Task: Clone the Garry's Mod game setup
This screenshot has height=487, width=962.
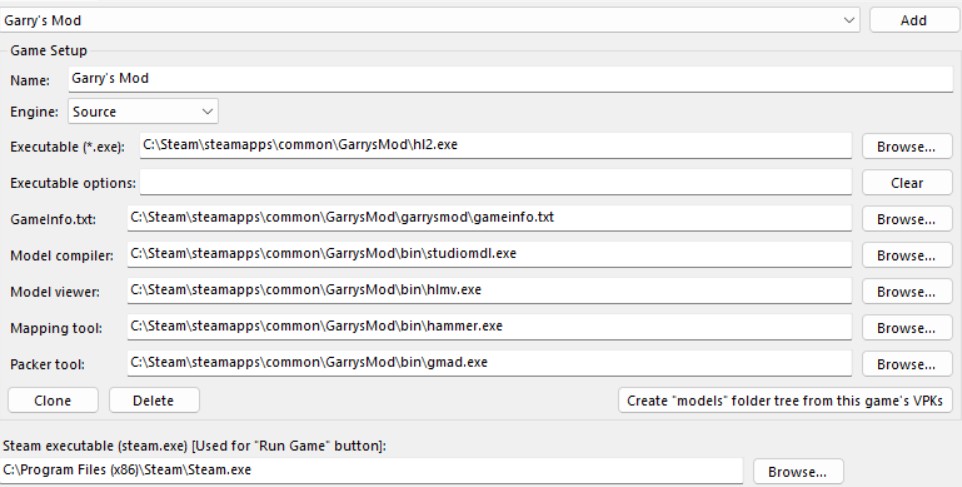Action: (x=53, y=401)
